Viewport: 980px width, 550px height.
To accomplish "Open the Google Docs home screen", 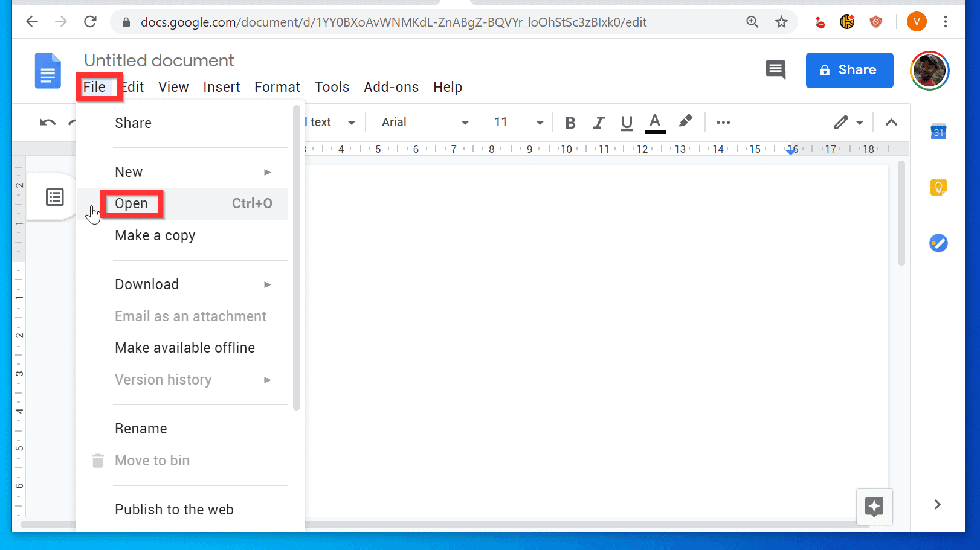I will click(x=47, y=71).
